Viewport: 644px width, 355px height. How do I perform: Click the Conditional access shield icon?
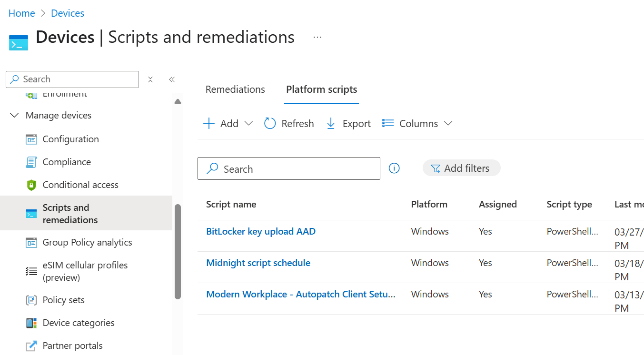point(31,185)
